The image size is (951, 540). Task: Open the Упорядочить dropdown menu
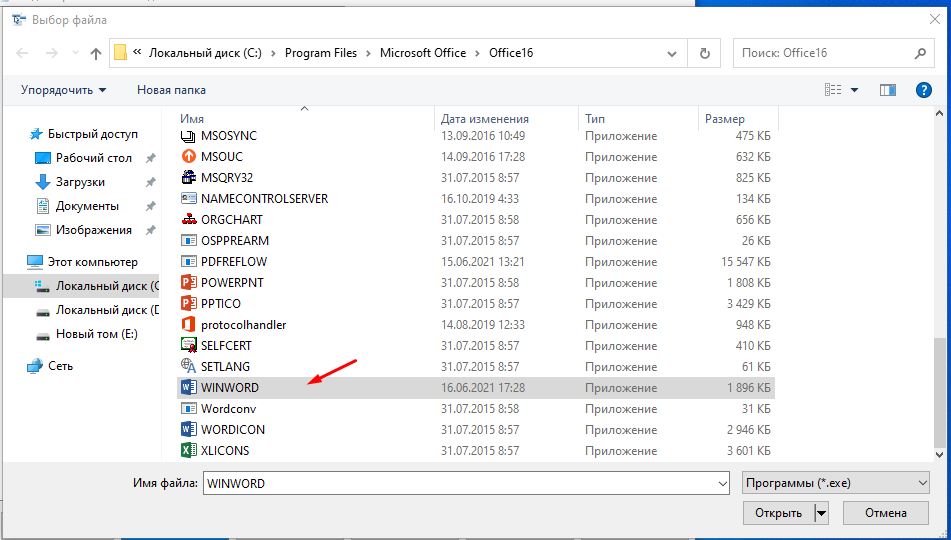tap(63, 90)
